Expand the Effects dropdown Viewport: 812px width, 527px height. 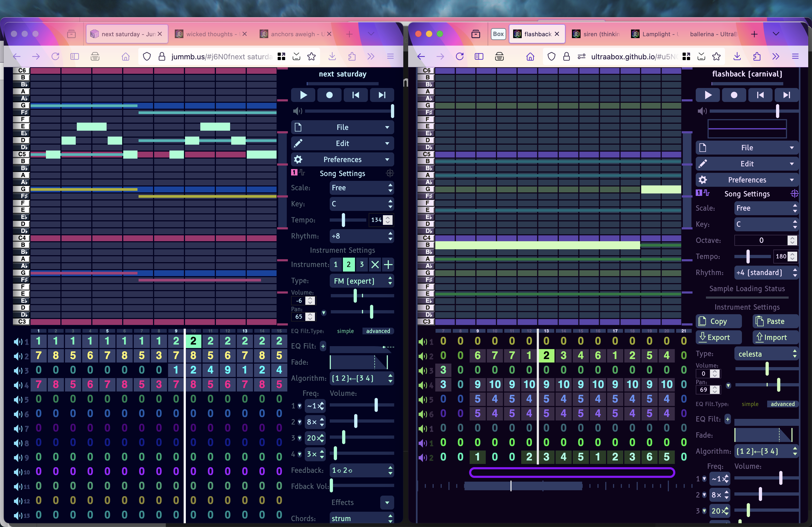click(387, 503)
